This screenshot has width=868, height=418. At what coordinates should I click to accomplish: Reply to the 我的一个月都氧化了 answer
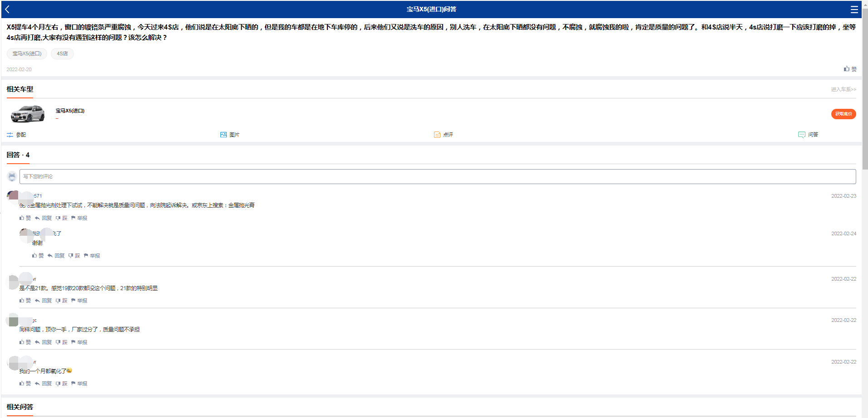pos(44,384)
